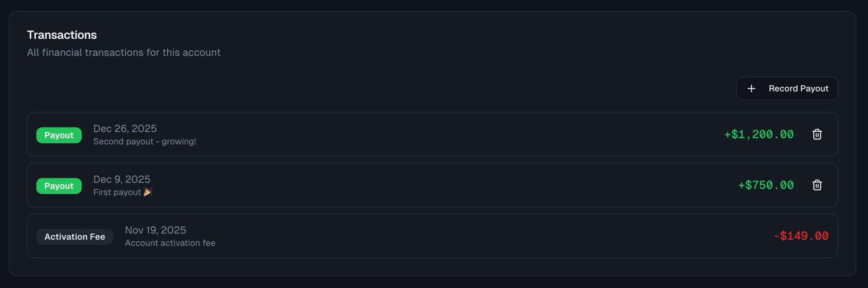Delete the Activation Fee using its trash icon
Viewport: 868px width, 288px height.
(x=817, y=236)
